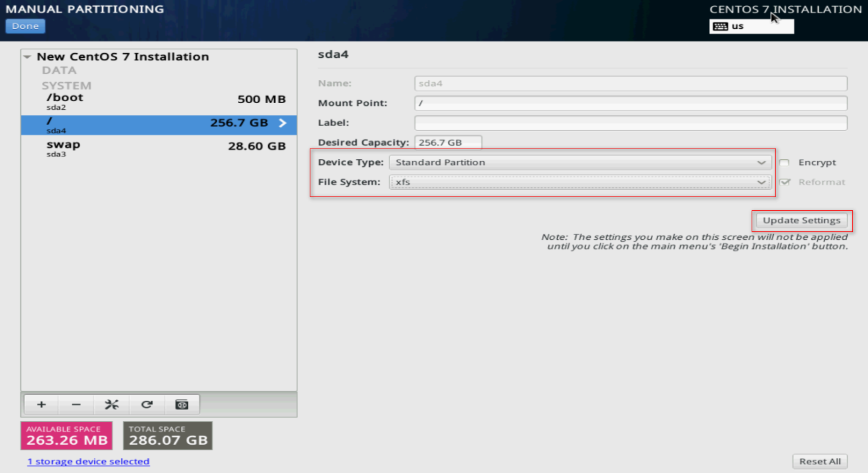Click the Name field showing sda4
The image size is (868, 473).
[631, 83]
